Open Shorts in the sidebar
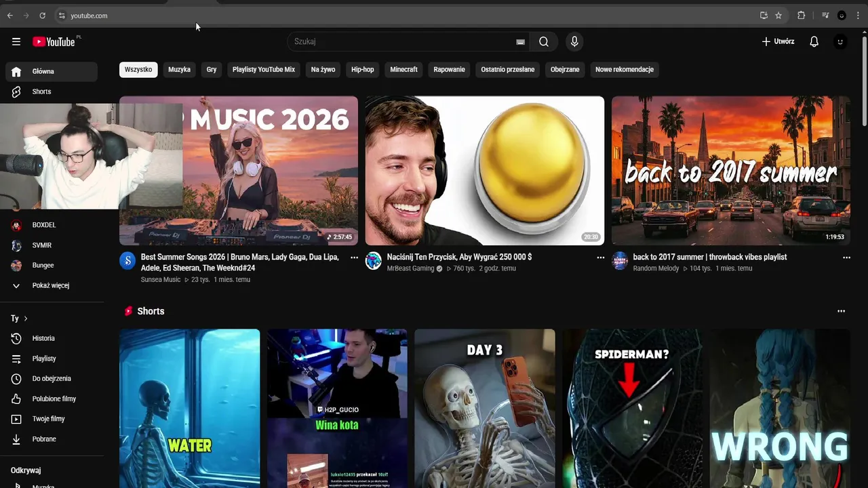Screen dimensions: 868x488 coord(52,91)
